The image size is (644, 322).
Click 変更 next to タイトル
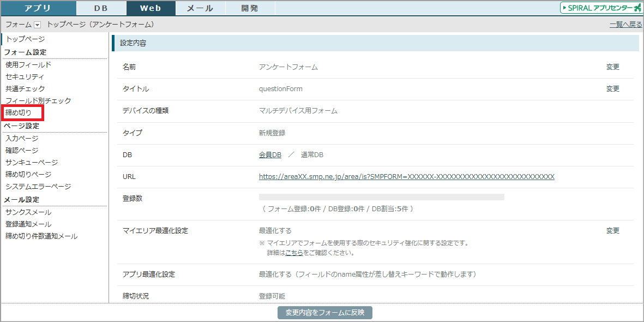[613, 89]
